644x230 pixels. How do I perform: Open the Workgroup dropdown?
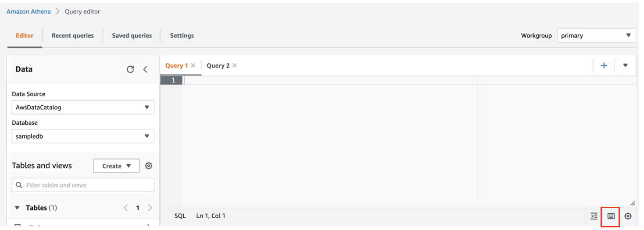[596, 36]
